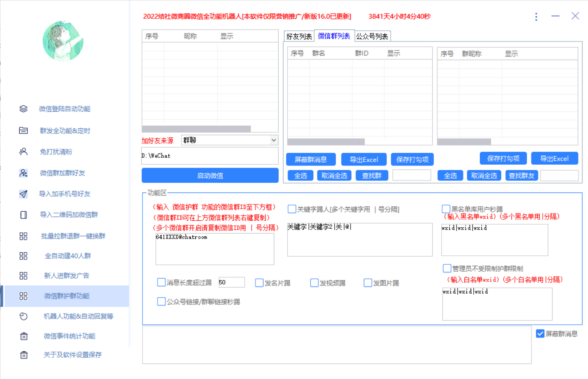Switch to the 公众号列表 tab
Image resolution: width=588 pixels, height=379 pixels.
(x=372, y=36)
